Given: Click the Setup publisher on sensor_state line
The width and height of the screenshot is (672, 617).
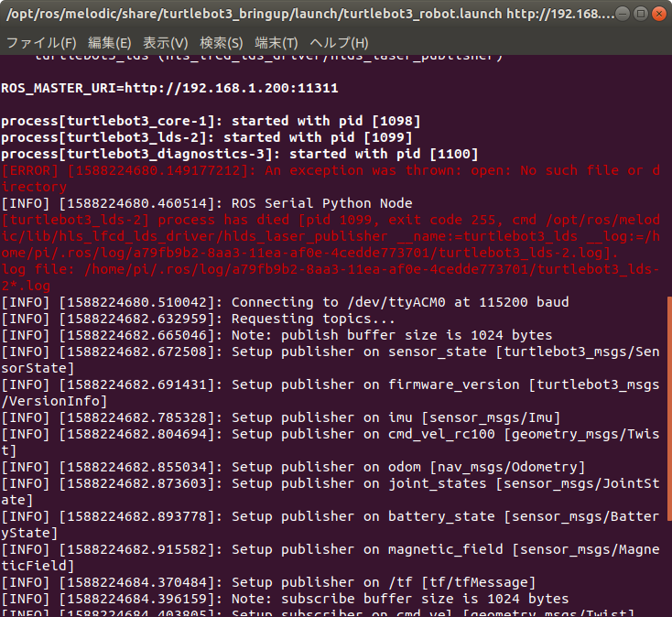Looking at the screenshot, I should point(331,360).
